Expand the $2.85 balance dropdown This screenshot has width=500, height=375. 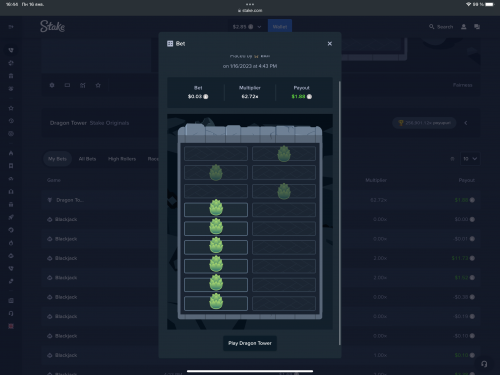247,27
